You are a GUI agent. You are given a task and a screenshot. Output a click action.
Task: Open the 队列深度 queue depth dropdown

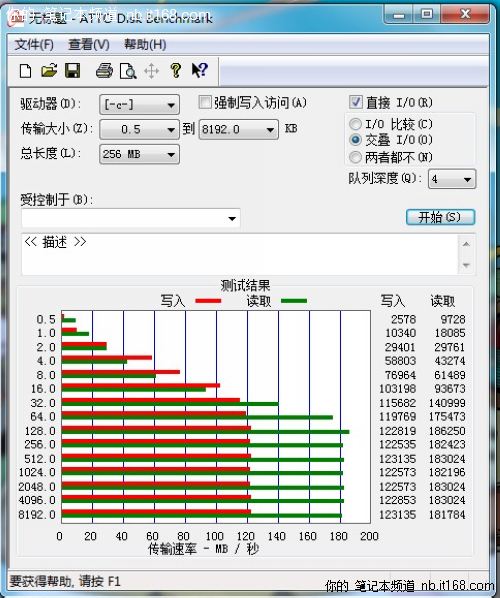(452, 179)
